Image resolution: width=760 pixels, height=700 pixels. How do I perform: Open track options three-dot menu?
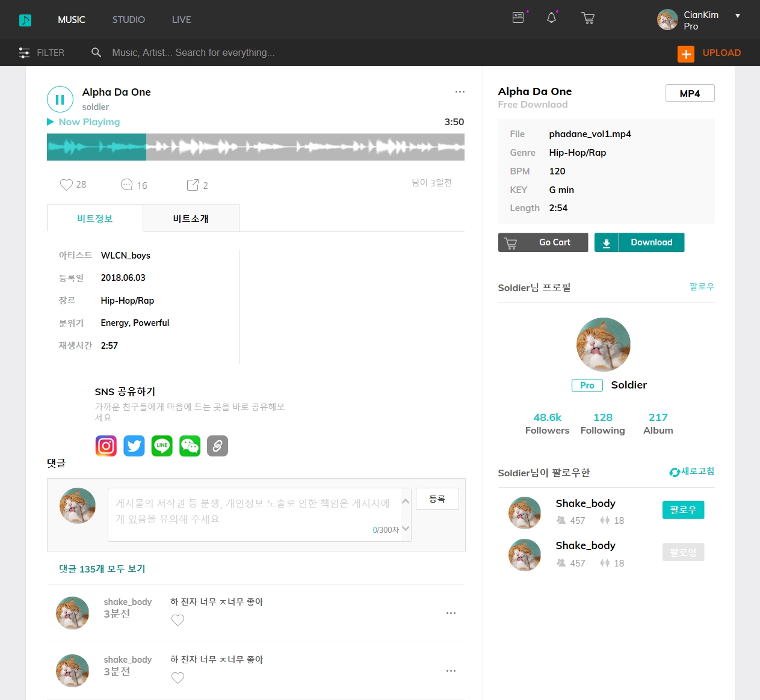(x=460, y=92)
